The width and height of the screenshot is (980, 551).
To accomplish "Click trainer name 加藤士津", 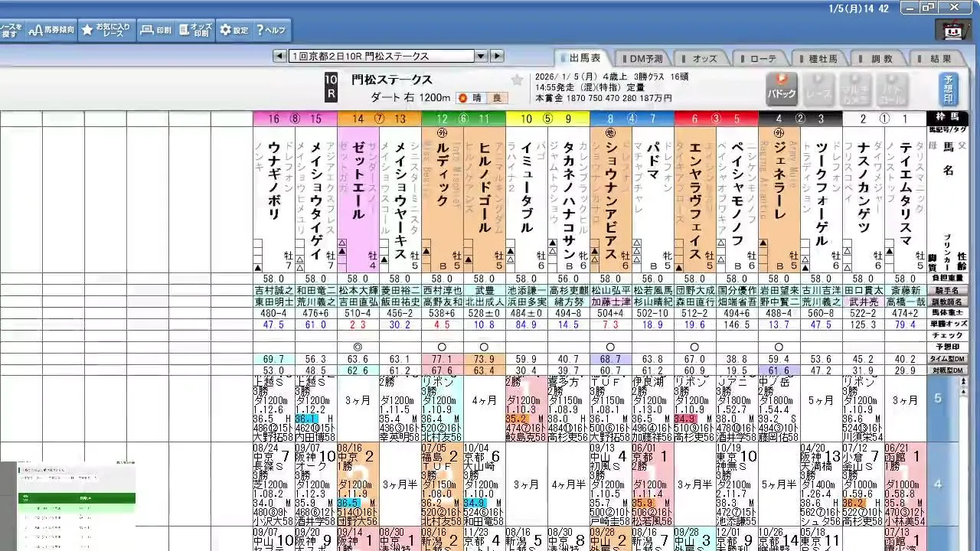I will pos(611,302).
